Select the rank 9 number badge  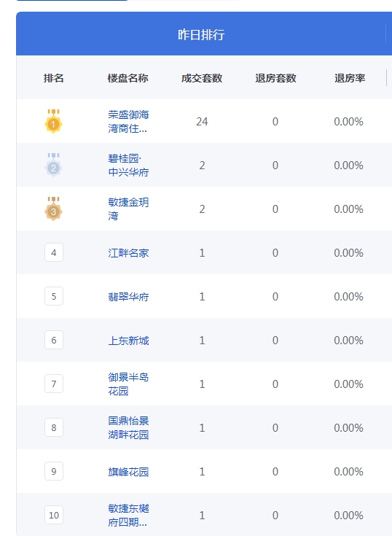(54, 471)
